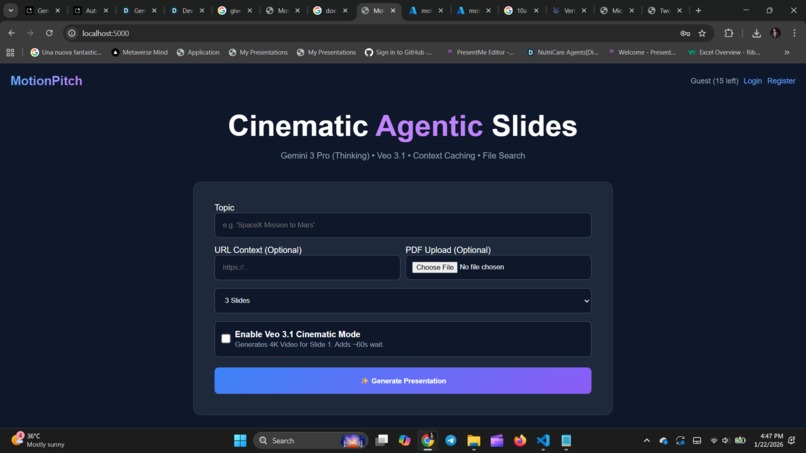The height and width of the screenshot is (453, 806).
Task: Click the Windows taskbar Search box
Action: 310,441
